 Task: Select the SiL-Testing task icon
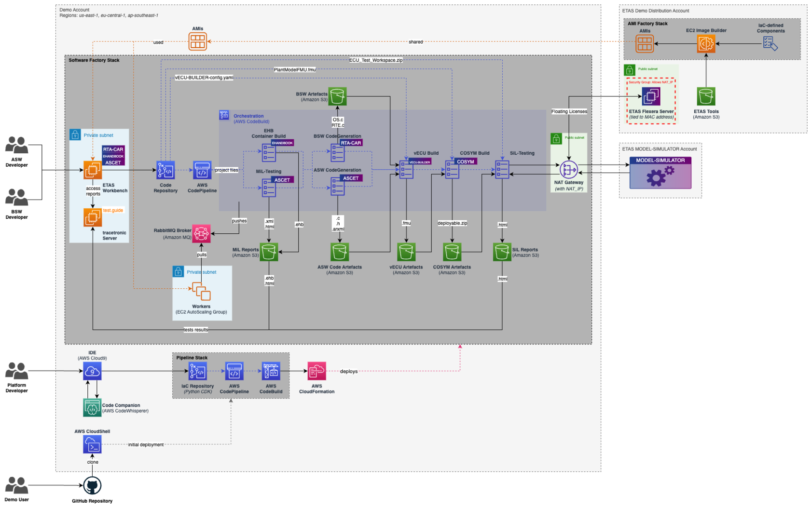click(x=502, y=170)
